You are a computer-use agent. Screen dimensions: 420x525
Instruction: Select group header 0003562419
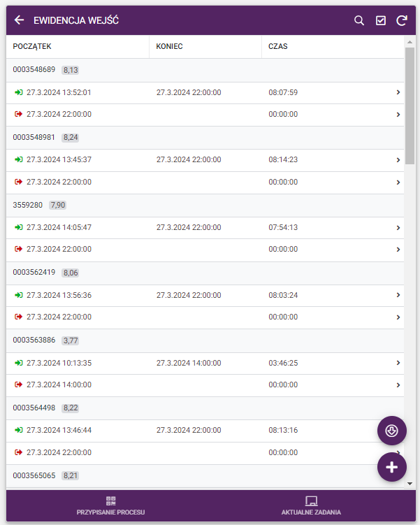[34, 273]
